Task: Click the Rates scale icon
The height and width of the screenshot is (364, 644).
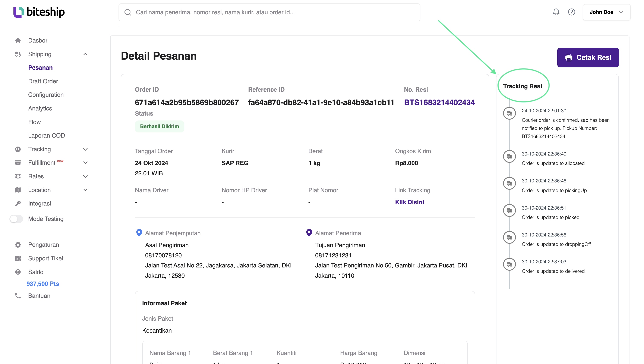Action: [x=18, y=176]
